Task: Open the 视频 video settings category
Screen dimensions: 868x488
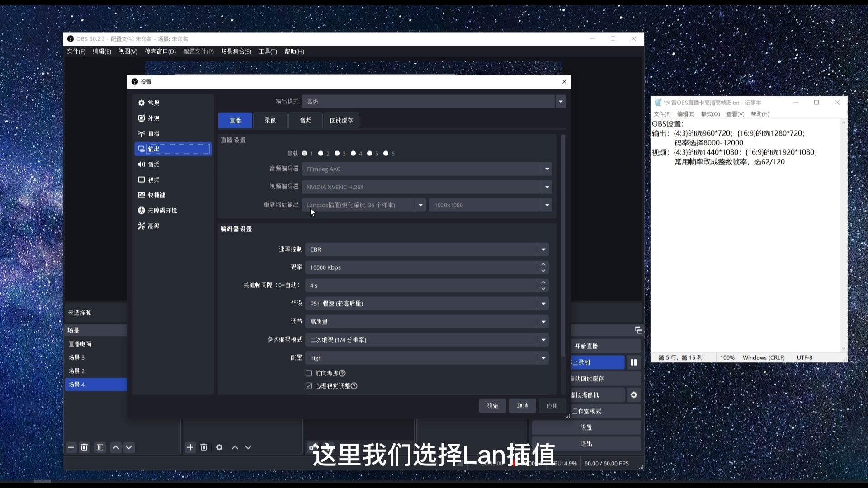Action: 173,180
